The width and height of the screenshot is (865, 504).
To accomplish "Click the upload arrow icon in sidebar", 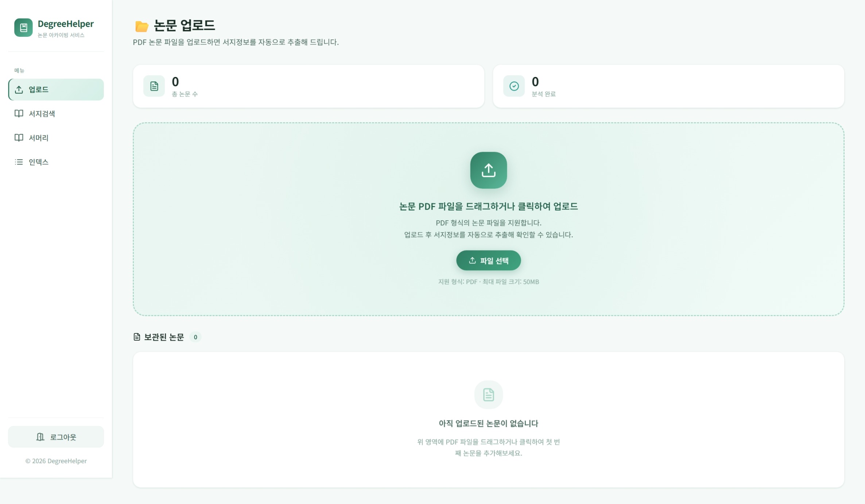I will point(19,89).
